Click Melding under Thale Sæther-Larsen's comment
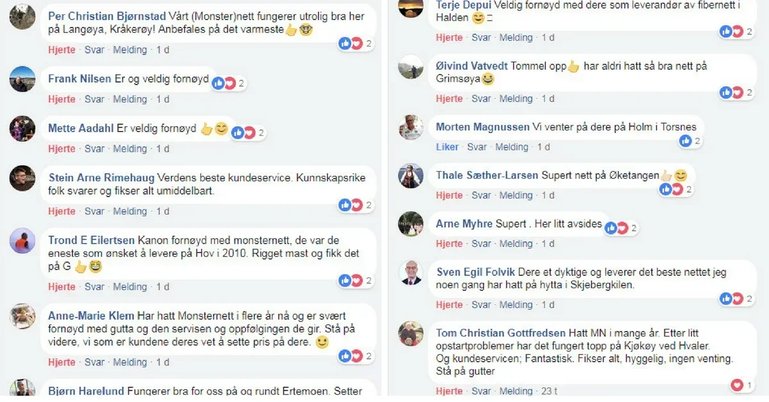The height and width of the screenshot is (402, 769). 516,195
